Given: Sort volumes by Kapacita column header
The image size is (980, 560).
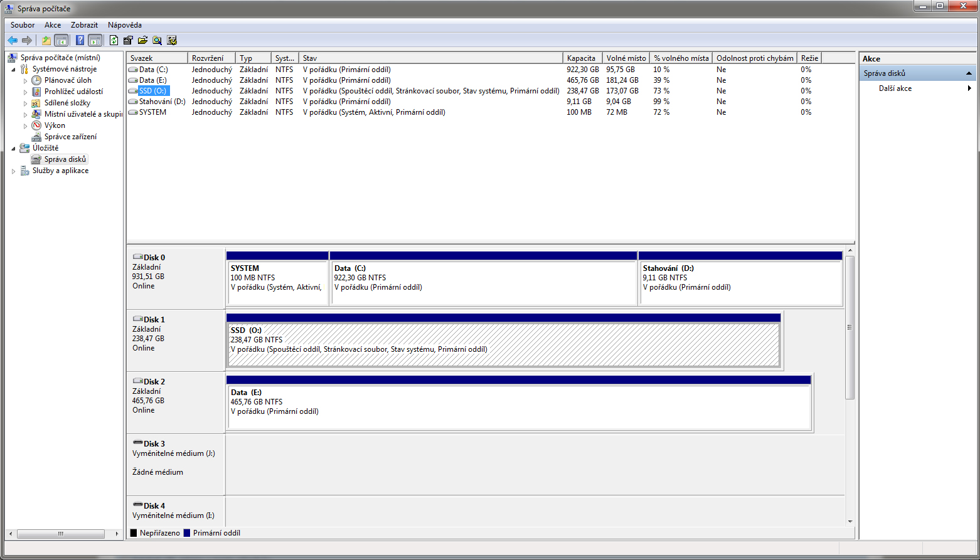Looking at the screenshot, I should 582,58.
